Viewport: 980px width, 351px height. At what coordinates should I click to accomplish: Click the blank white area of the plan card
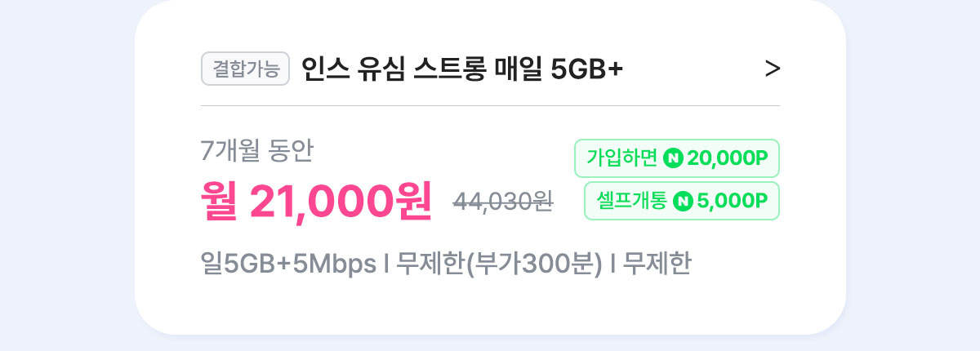pos(490,306)
